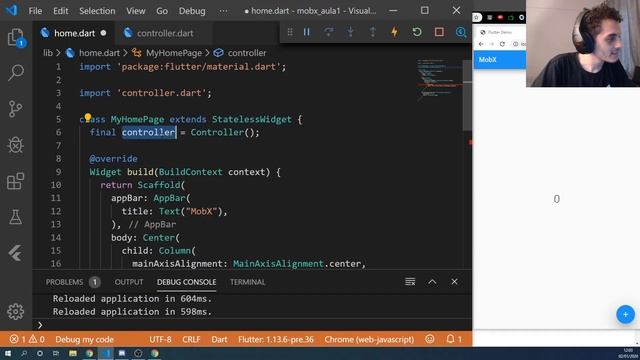Viewport: 640px width, 360px height.
Task: Click the blue plus floating button in the browser
Action: (x=625, y=314)
